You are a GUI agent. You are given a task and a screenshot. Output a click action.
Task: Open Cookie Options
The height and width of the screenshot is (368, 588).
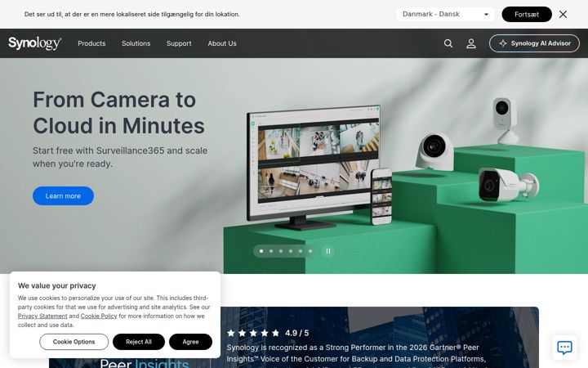click(x=73, y=342)
